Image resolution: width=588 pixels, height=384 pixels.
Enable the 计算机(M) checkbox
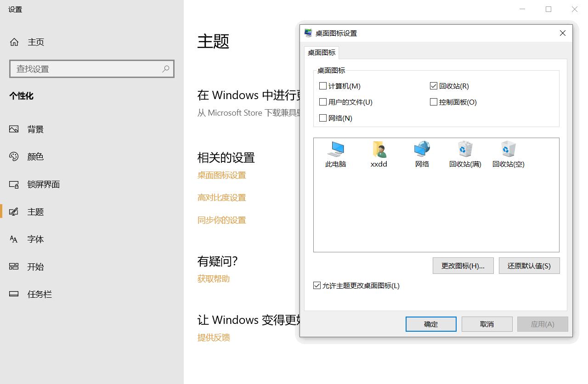[323, 86]
